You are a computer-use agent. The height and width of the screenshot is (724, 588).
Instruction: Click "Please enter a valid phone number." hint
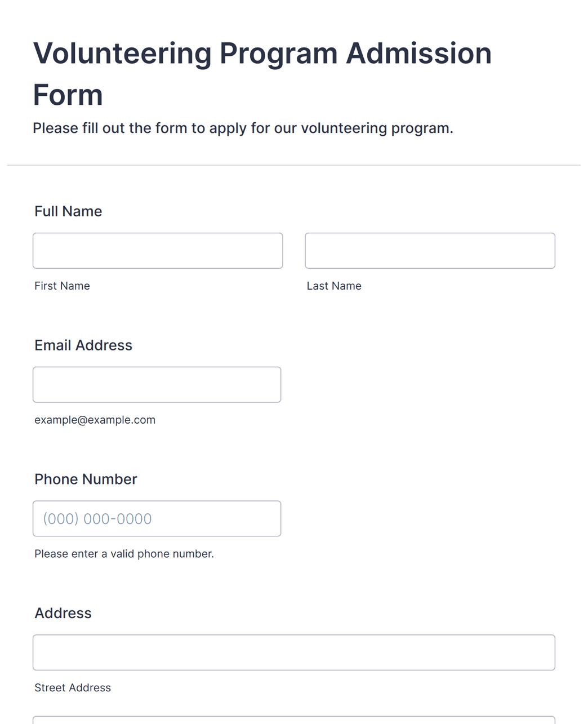point(124,554)
